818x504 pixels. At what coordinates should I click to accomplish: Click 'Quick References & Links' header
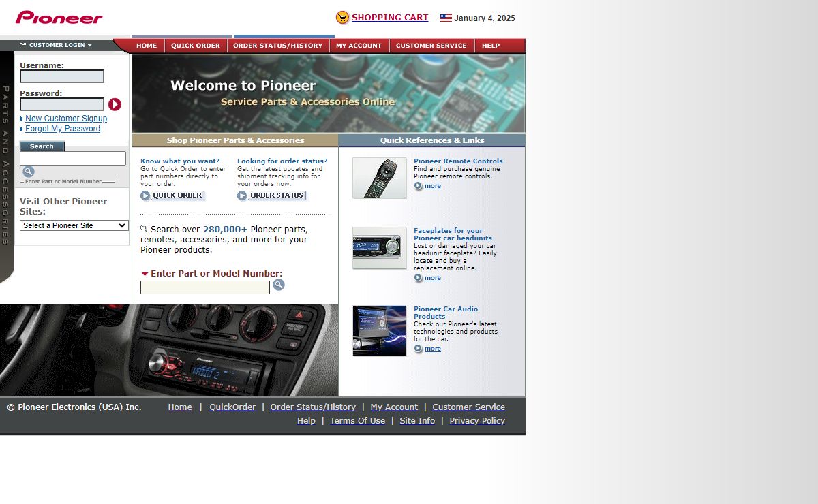pyautogui.click(x=432, y=140)
